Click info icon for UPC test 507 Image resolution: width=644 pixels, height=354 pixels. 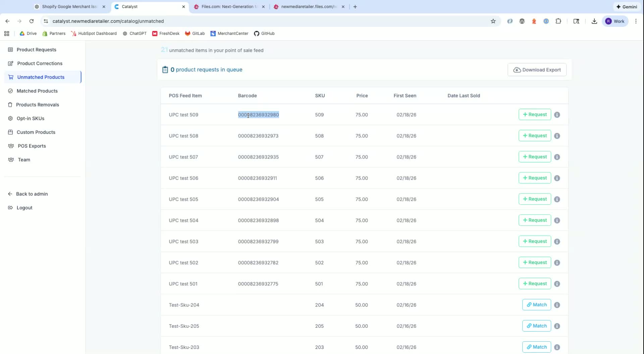[557, 157]
